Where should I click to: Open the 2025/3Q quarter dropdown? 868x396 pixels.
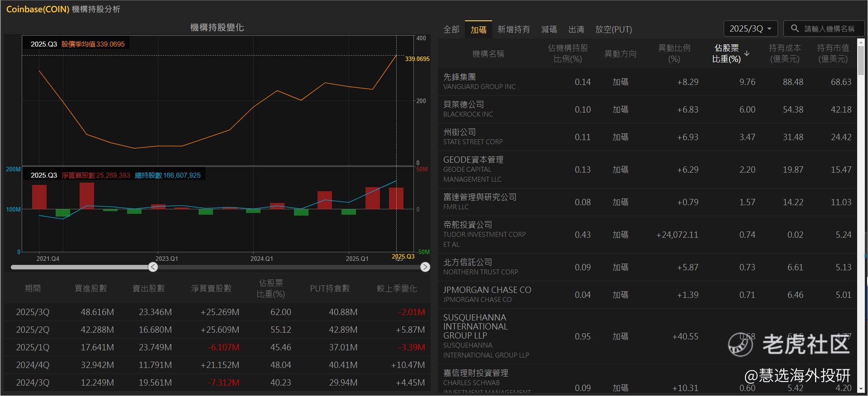pos(751,28)
